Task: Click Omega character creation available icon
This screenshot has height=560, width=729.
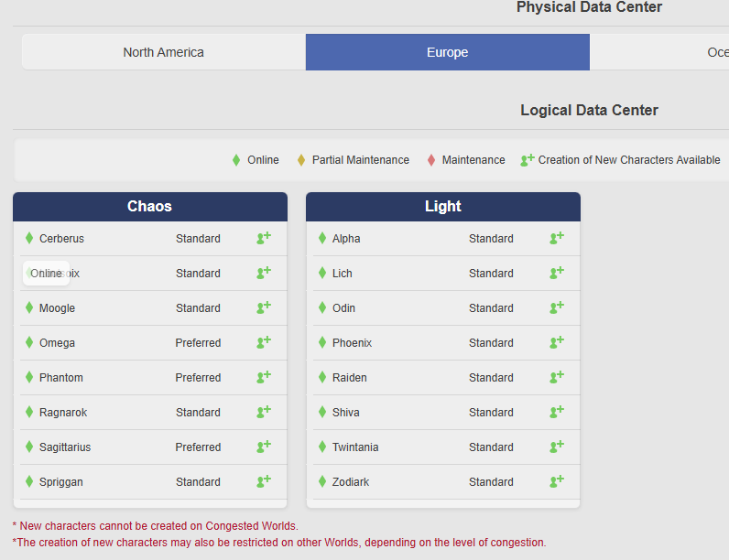Action: [x=264, y=342]
